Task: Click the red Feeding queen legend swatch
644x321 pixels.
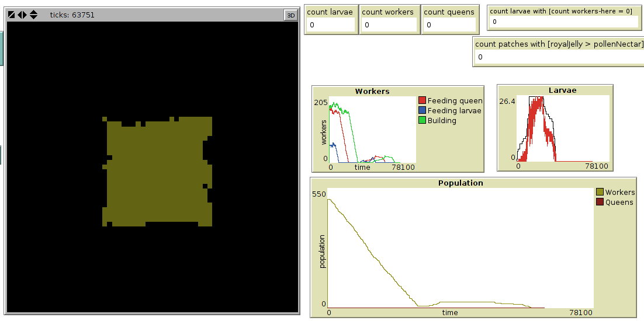Action: pos(423,101)
